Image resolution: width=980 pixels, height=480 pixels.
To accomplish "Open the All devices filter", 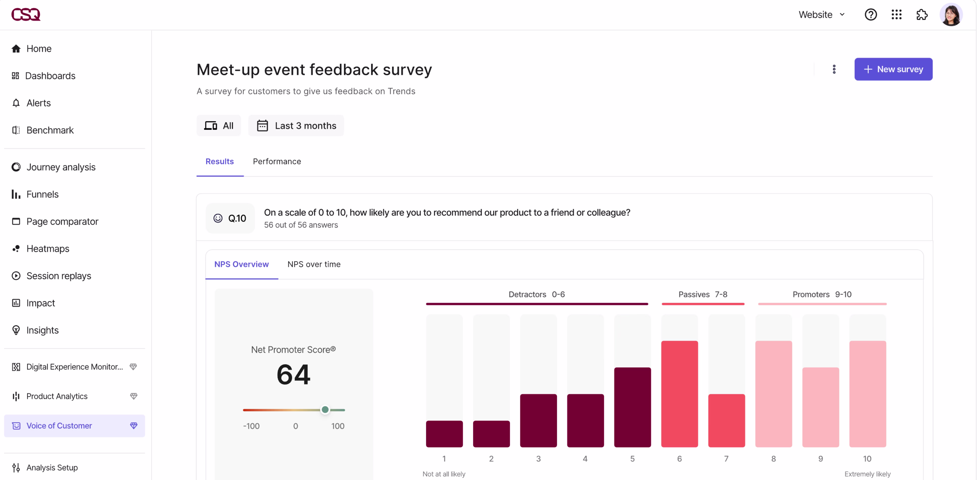I will [219, 125].
